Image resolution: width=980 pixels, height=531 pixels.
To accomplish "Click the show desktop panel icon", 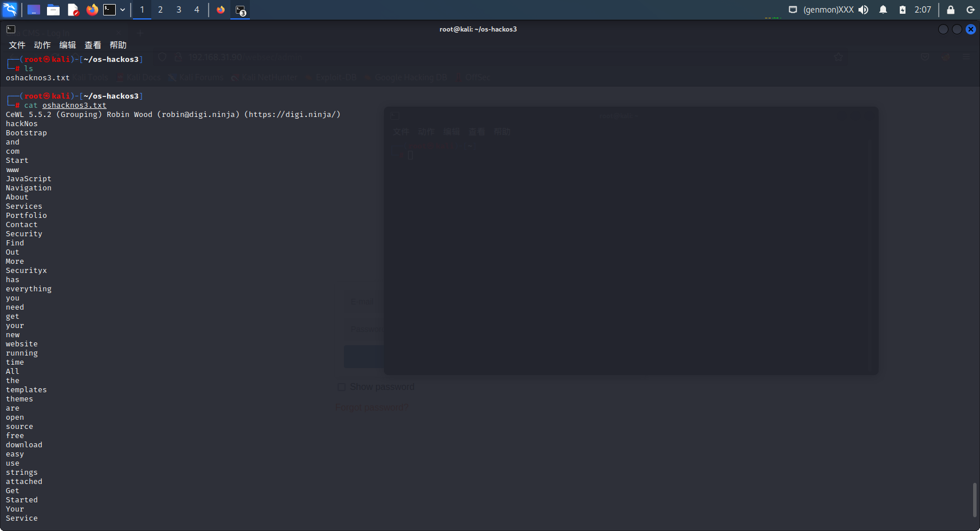I will coord(34,10).
